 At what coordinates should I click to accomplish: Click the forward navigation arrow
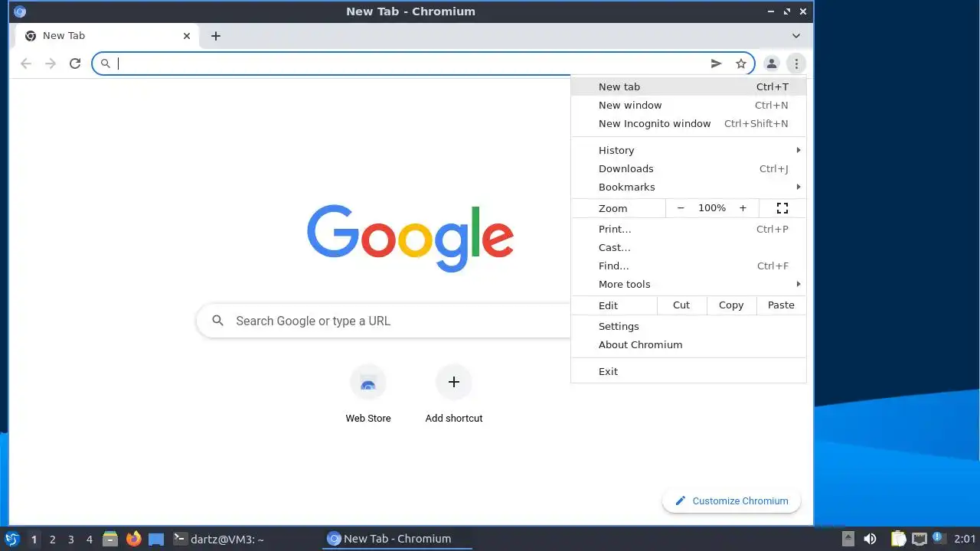tap(51, 64)
